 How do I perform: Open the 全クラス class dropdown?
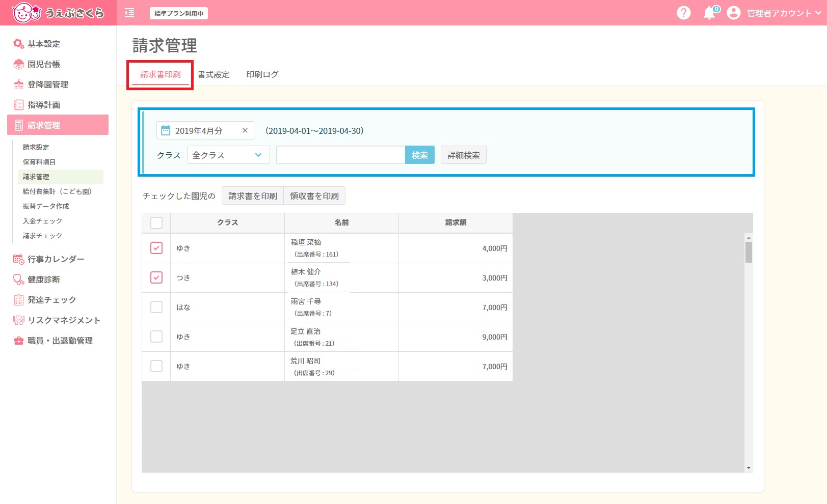(228, 155)
